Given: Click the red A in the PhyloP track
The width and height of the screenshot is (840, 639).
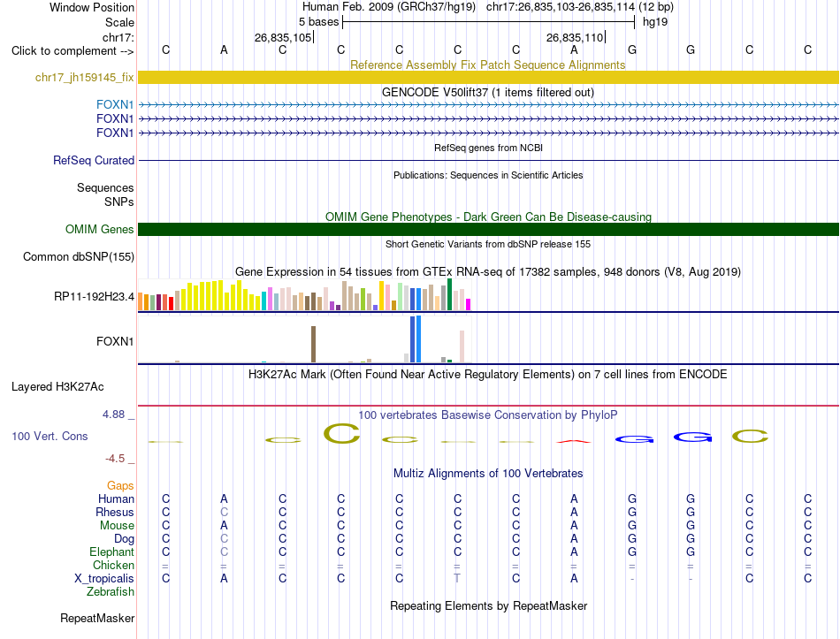Looking at the screenshot, I should (x=574, y=441).
